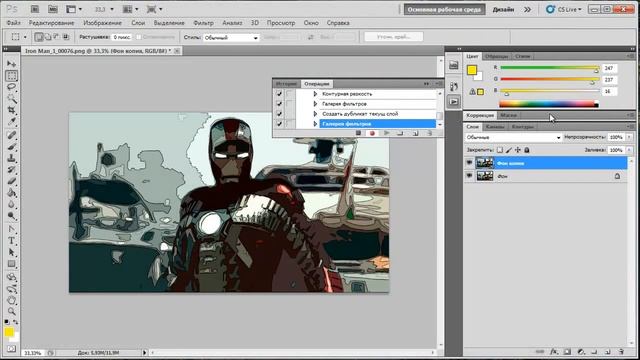Select the Path Selection tool
Viewport: 640px width, 360px height.
(11, 252)
